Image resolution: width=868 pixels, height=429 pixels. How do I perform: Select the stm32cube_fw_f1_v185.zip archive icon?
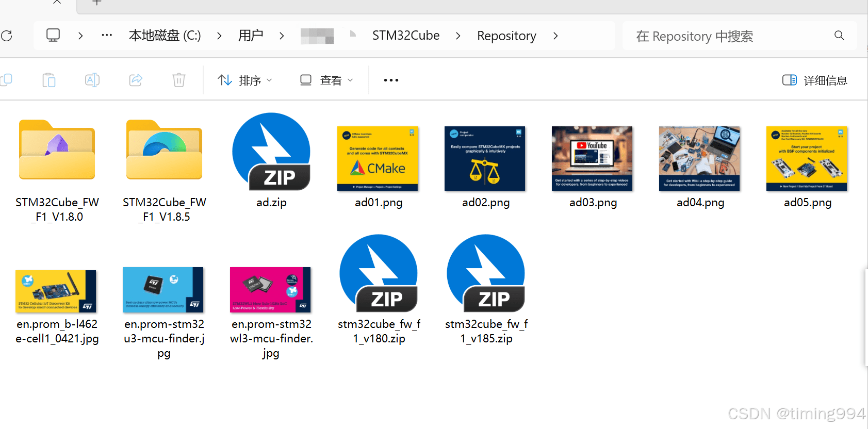(486, 273)
